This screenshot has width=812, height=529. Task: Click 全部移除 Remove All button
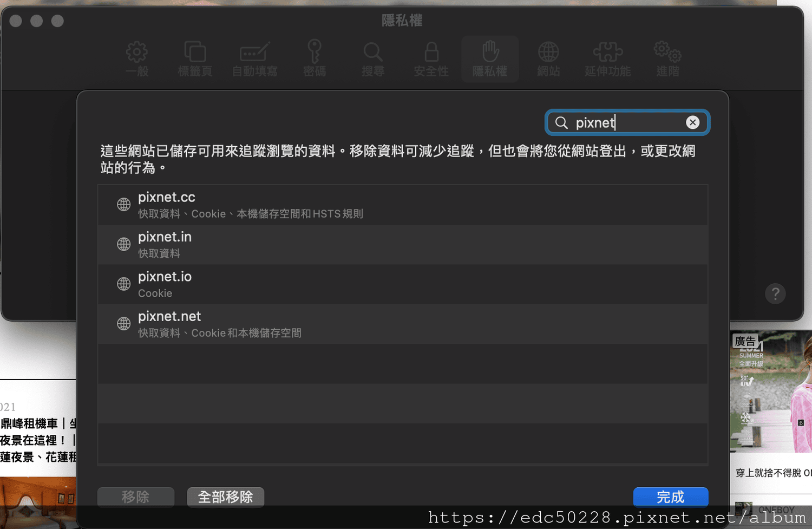(226, 497)
